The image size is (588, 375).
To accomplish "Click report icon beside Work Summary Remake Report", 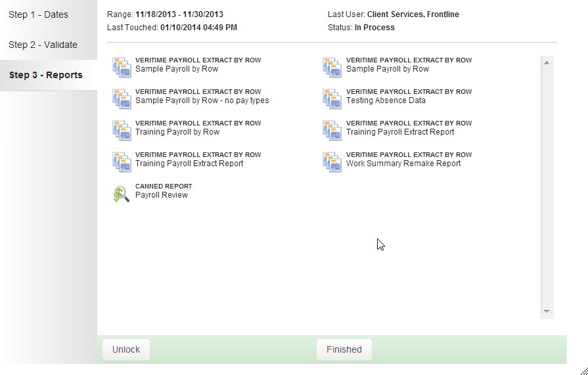I will tap(332, 162).
